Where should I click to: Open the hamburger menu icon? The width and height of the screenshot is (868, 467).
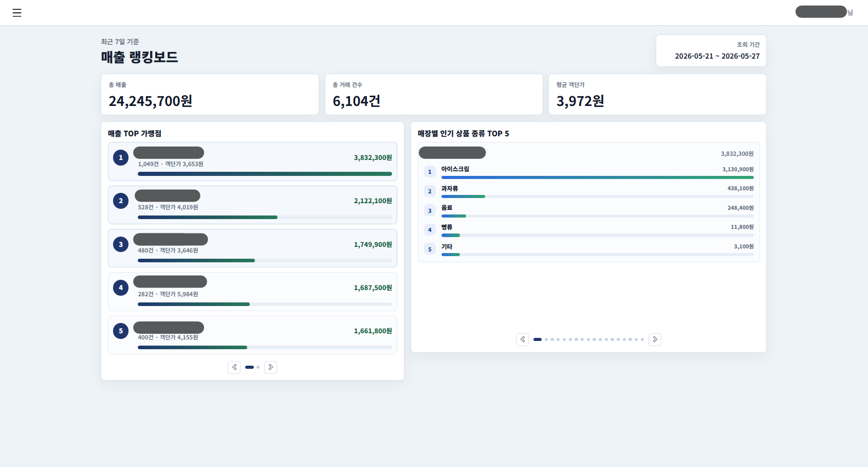(17, 13)
